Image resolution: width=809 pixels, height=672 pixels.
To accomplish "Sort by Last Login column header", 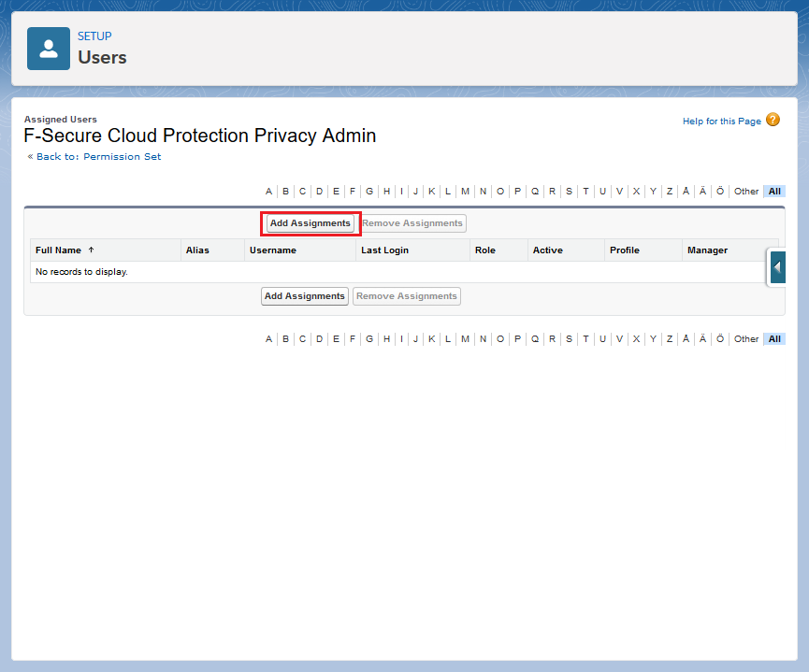I will click(x=385, y=250).
